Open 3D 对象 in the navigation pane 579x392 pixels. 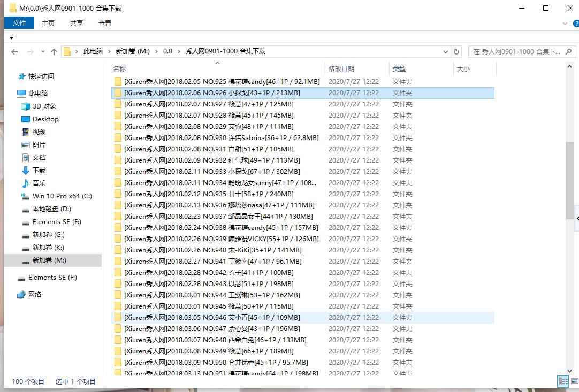click(x=44, y=106)
